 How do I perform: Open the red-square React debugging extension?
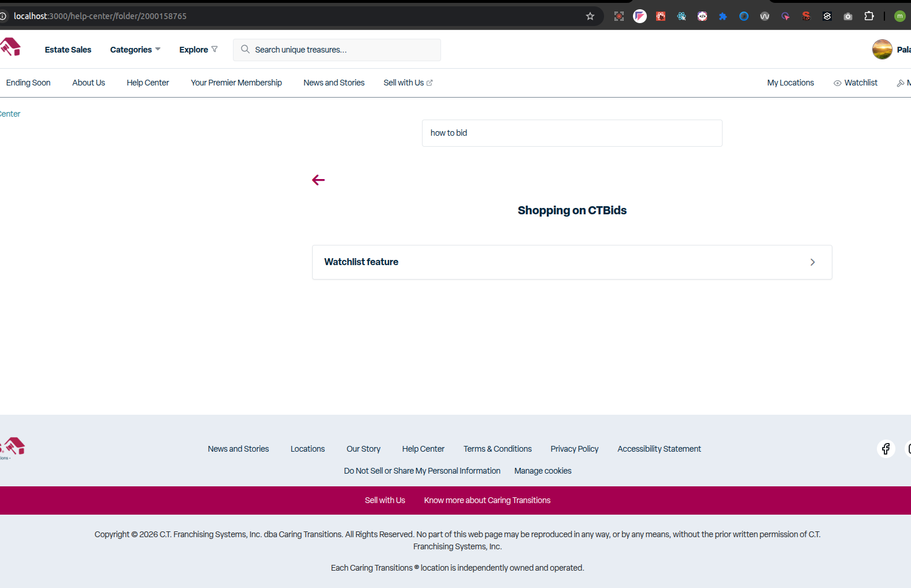pos(661,16)
